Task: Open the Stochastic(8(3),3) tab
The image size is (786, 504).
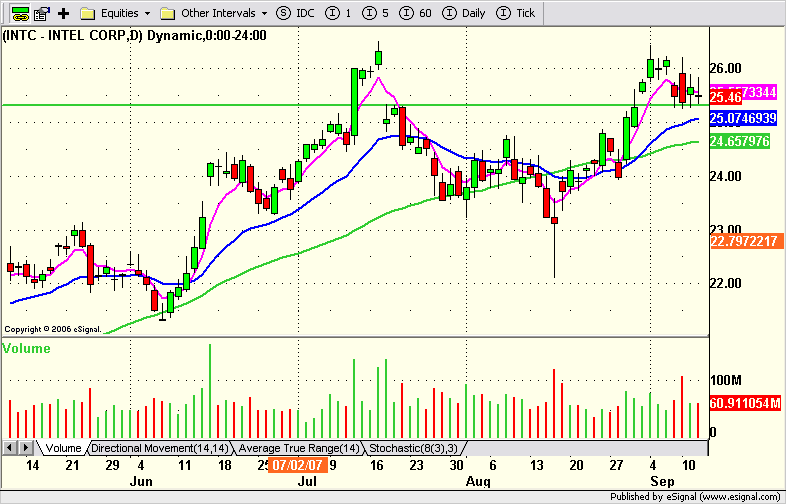Action: click(414, 448)
